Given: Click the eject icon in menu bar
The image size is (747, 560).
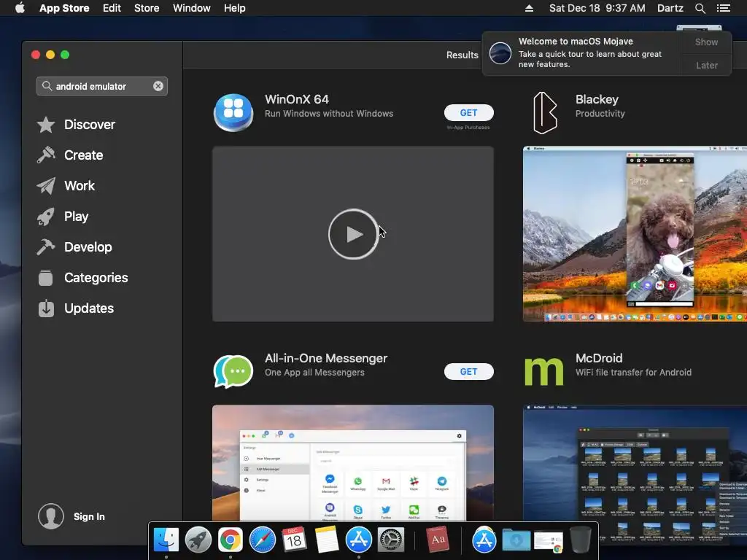Looking at the screenshot, I should click(x=529, y=8).
